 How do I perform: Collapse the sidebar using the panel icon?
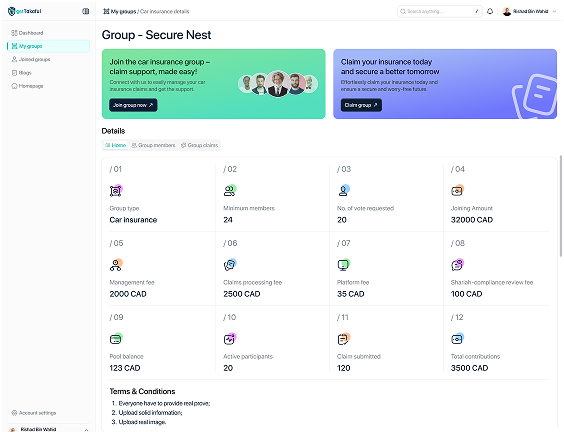(86, 11)
